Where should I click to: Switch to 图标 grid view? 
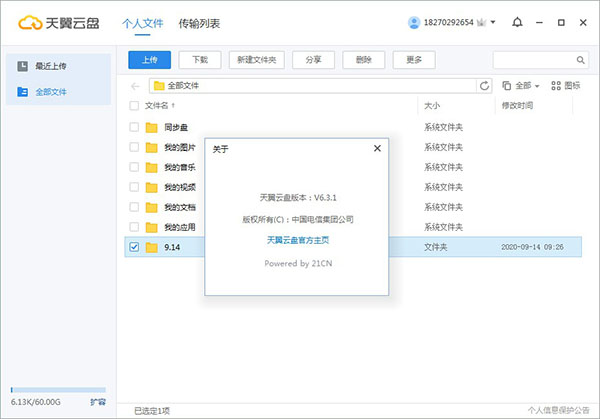coord(566,85)
